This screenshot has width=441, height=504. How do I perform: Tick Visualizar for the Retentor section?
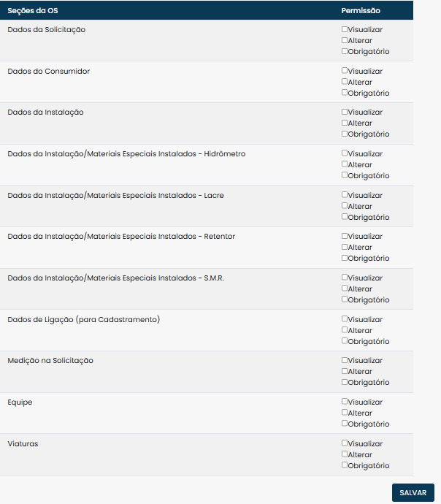[345, 237]
